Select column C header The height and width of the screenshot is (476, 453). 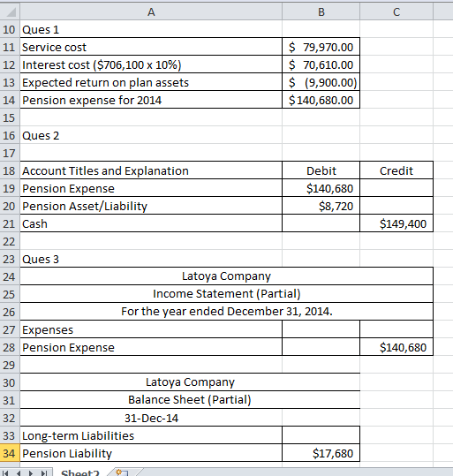coord(396,12)
